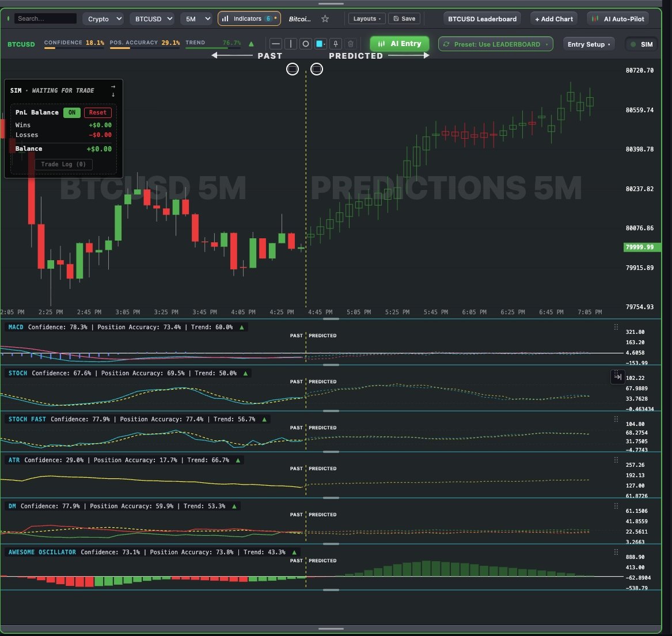Click the AI Auto-Pilot button
The image size is (672, 636).
coord(617,19)
